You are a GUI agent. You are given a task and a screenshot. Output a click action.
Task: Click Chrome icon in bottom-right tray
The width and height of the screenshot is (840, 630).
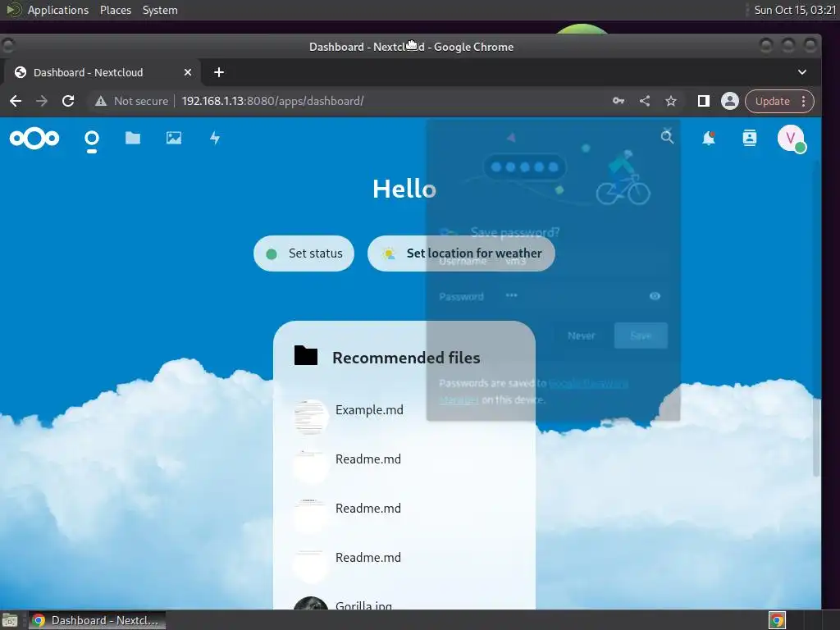tap(777, 620)
